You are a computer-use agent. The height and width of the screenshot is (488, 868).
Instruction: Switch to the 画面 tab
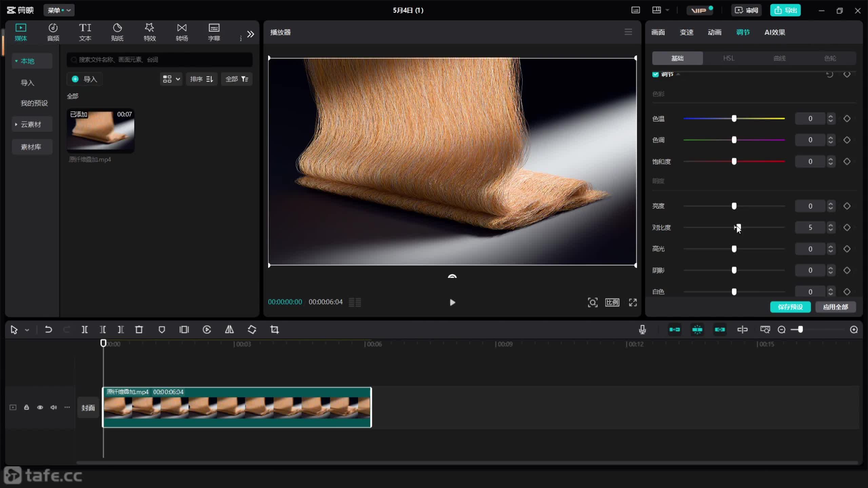tap(658, 32)
